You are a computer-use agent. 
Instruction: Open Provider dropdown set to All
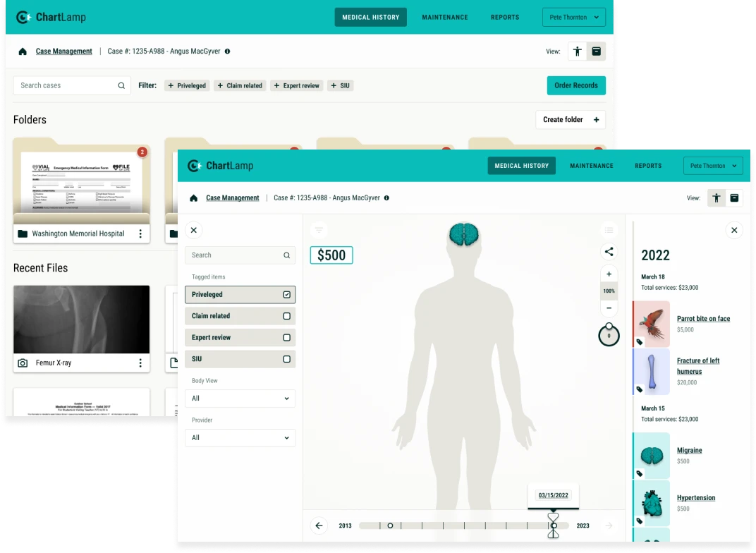coord(240,438)
